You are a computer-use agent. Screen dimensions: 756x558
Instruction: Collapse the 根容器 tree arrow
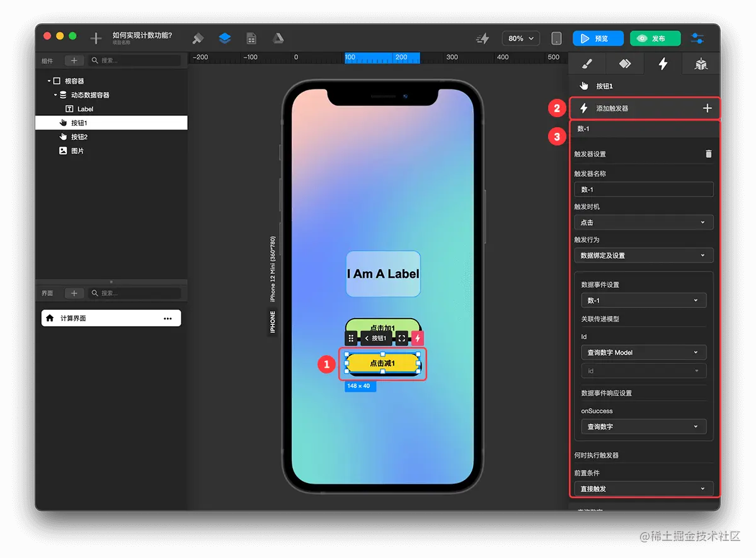(x=49, y=81)
